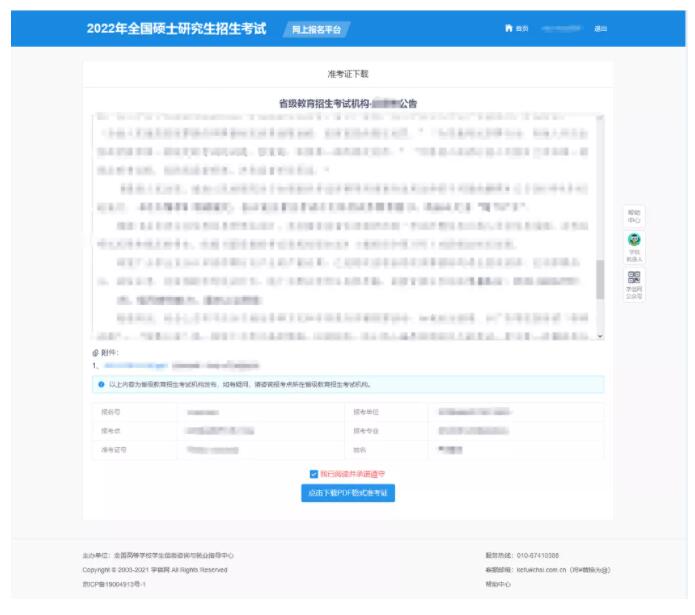Click 点击下载PDF格式准考证 download button

click(x=348, y=493)
